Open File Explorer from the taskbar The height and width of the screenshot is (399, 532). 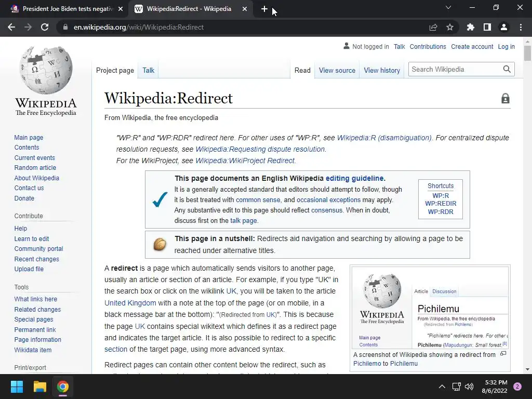(x=39, y=387)
